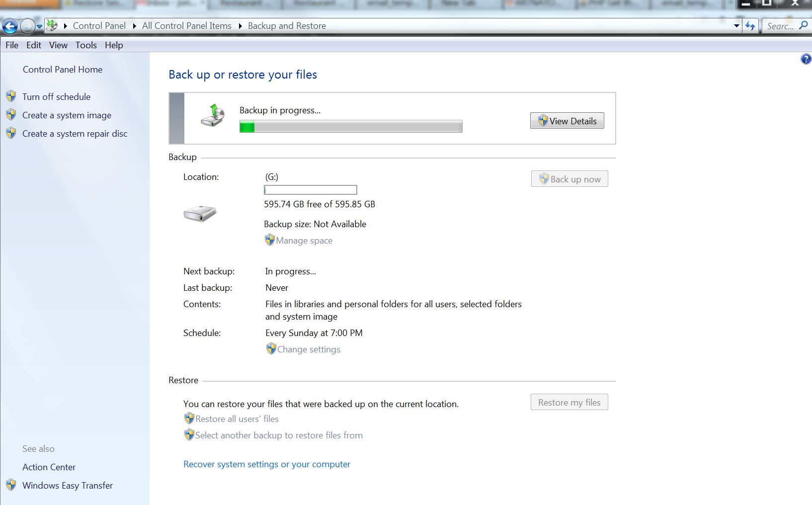Click the shield icon beside Windows Easy Transfer

click(11, 485)
